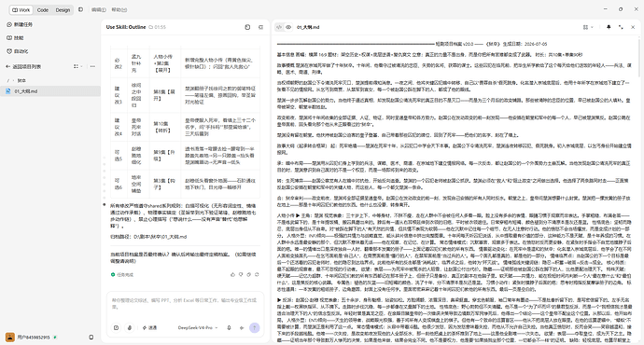Click the Use Skill: Outline conversation title
Screen dimensions: 644x345
tap(126, 27)
